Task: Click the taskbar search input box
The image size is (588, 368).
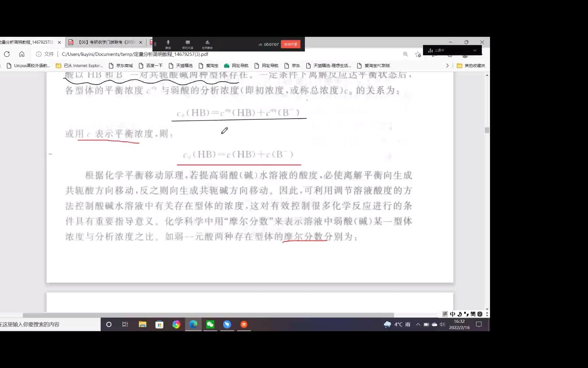Action: pos(48,324)
